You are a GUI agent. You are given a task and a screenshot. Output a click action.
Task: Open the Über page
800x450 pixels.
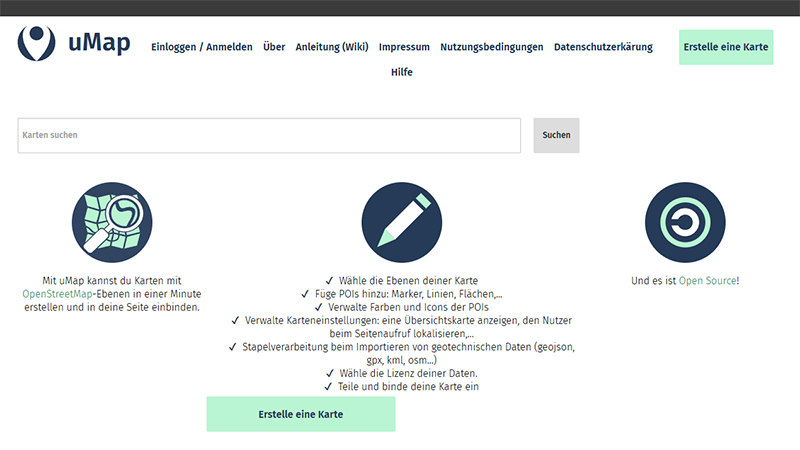pyautogui.click(x=274, y=47)
